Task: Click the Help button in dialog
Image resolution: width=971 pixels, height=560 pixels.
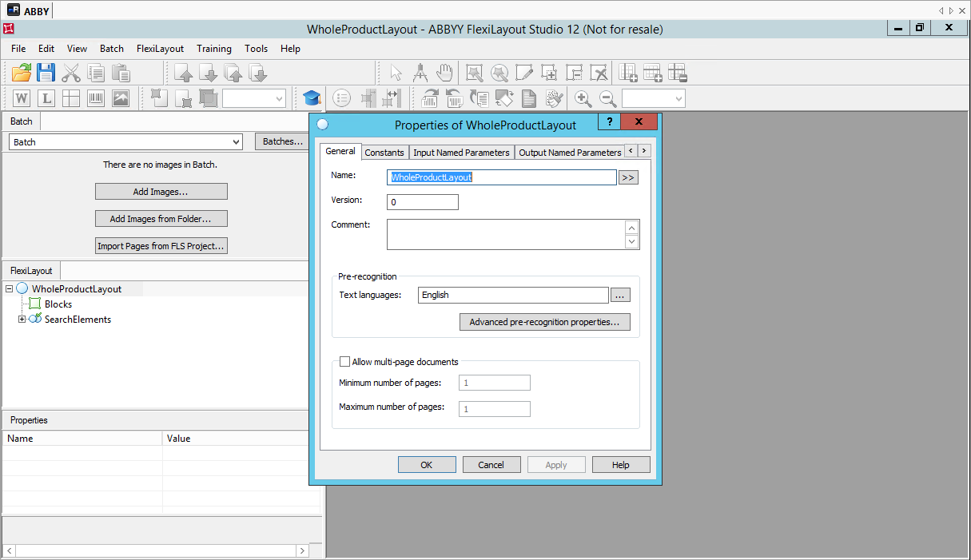Action: coord(621,465)
